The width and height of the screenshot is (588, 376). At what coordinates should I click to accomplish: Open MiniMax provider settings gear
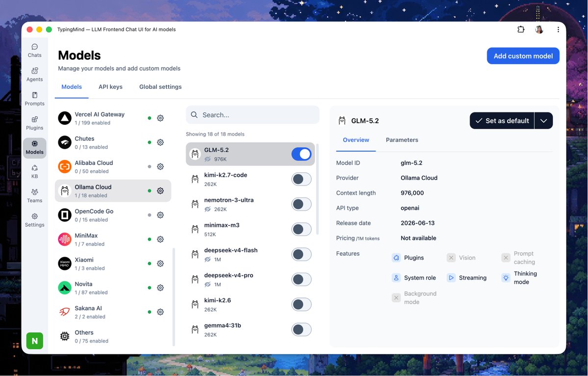(160, 239)
